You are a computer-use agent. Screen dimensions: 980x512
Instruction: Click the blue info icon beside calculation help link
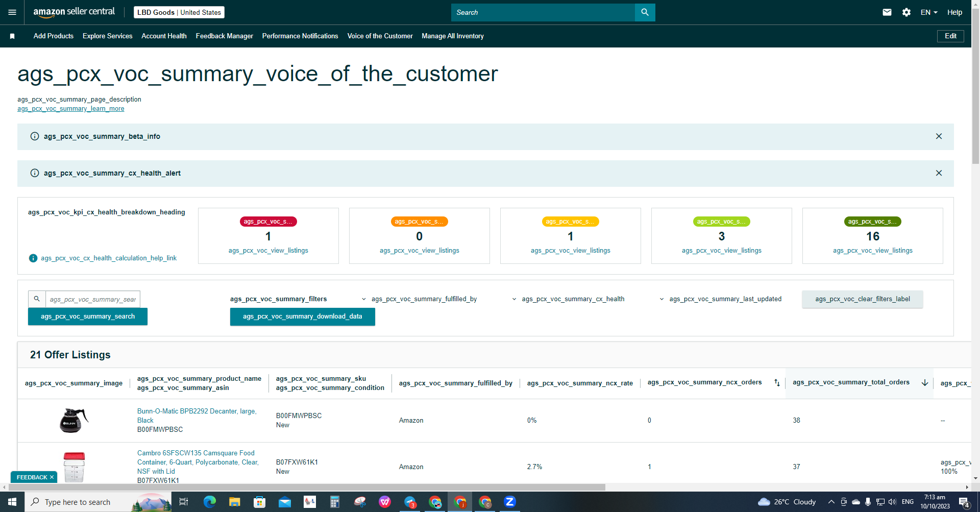click(33, 258)
